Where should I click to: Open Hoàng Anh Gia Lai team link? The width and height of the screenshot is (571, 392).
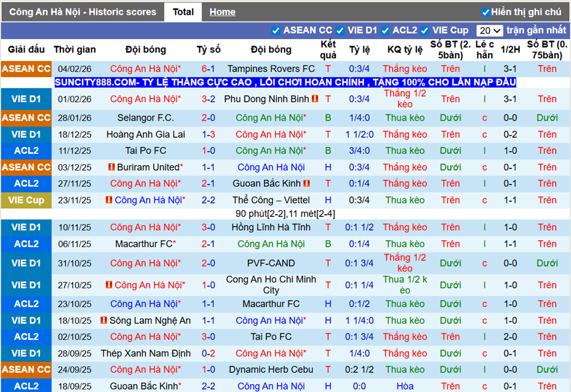point(146,135)
